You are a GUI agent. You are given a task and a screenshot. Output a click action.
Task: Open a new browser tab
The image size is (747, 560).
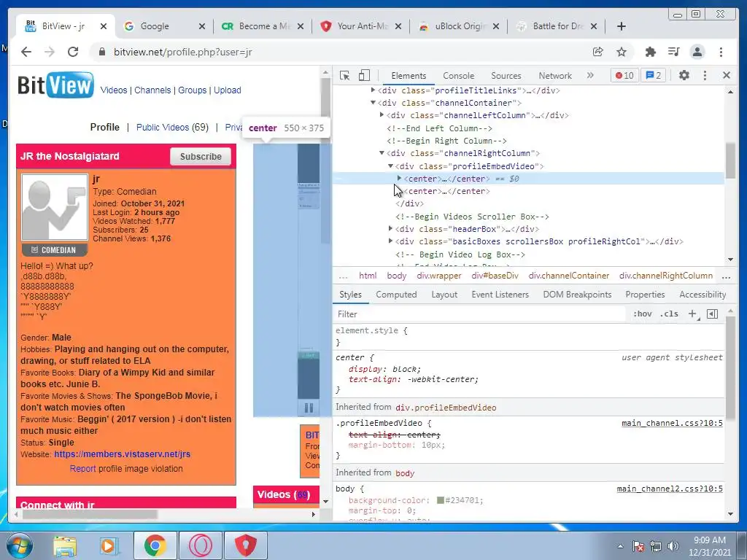coord(622,26)
